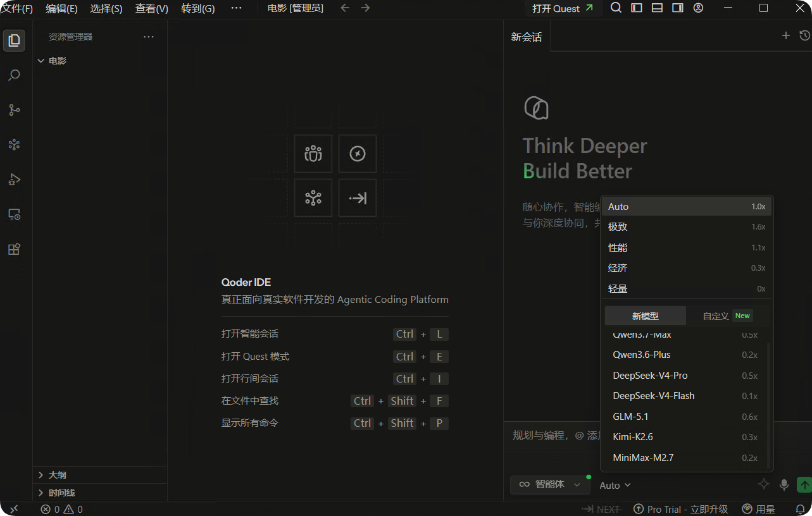Viewport: 812px width, 516px height.
Task: Toggle NEXT completion in status bar
Action: (x=601, y=509)
